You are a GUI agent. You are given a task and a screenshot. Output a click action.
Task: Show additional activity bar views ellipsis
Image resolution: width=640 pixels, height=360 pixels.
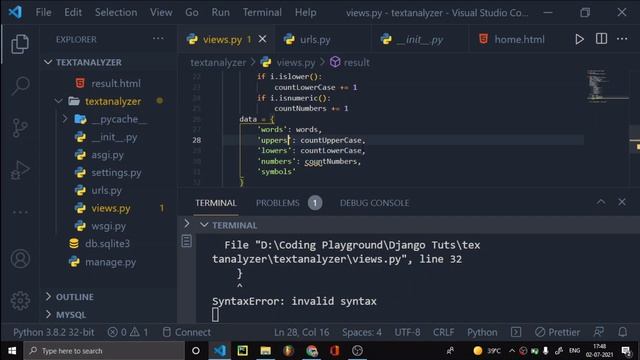click(x=20, y=212)
